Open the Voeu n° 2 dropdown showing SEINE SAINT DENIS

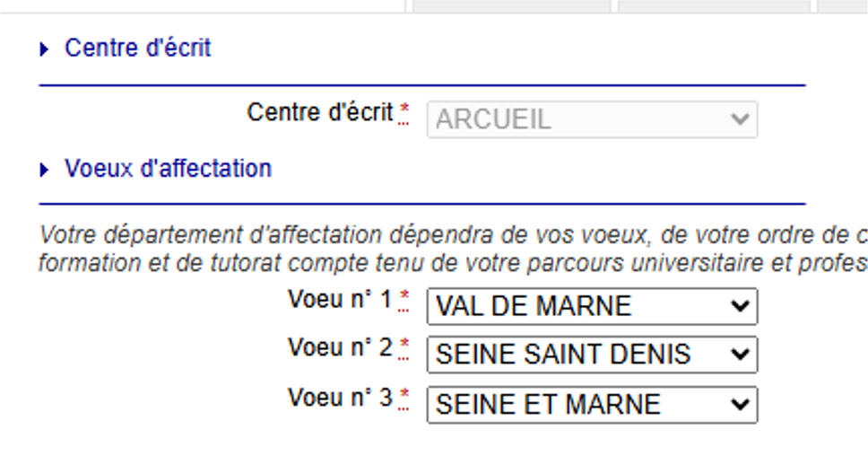pyautogui.click(x=592, y=355)
